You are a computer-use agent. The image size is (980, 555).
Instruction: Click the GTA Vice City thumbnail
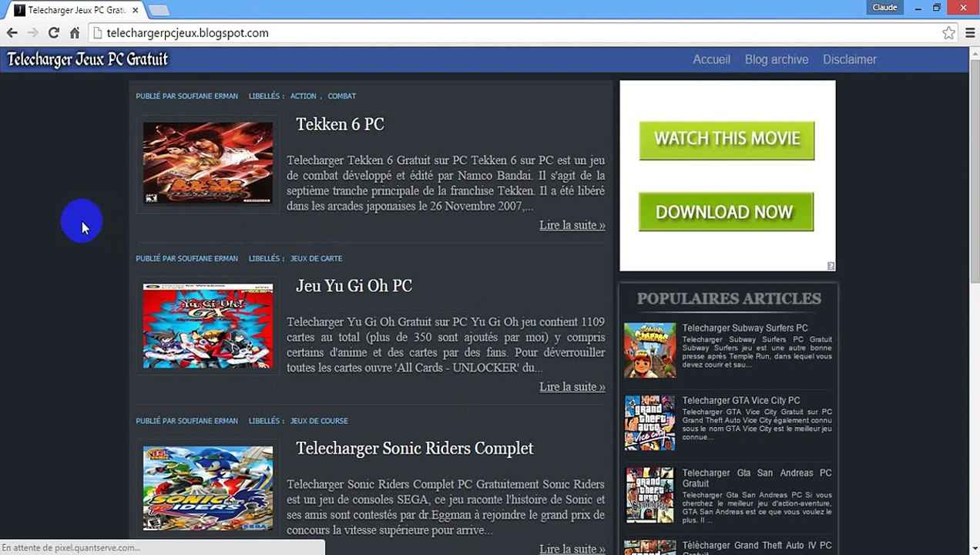point(649,422)
